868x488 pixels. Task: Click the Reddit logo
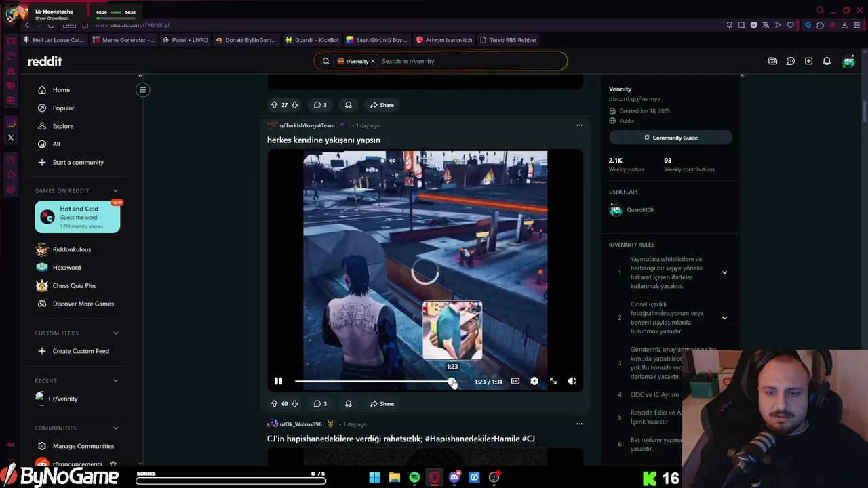coord(45,61)
